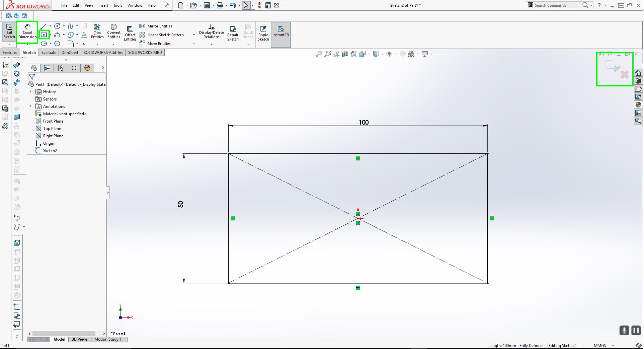
Task: Expand the Annotations tree node
Action: (x=30, y=106)
